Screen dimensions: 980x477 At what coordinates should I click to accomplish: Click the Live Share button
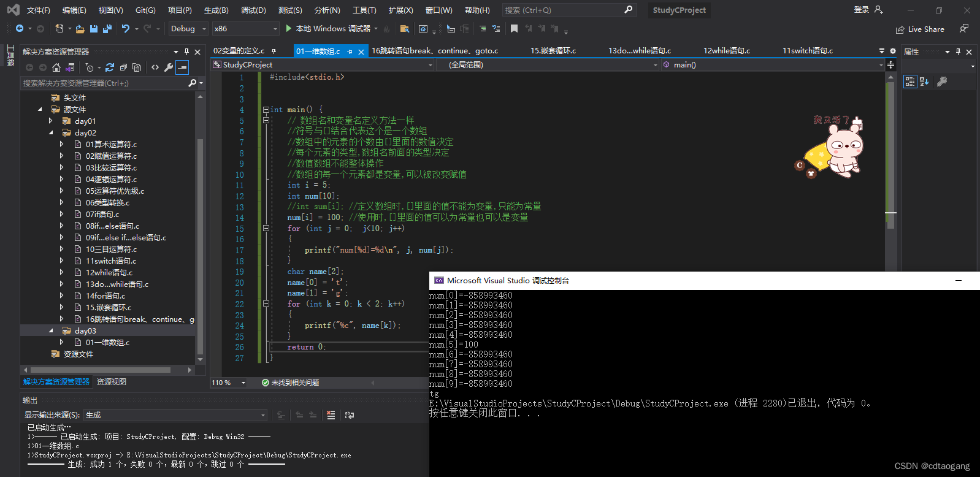point(919,29)
